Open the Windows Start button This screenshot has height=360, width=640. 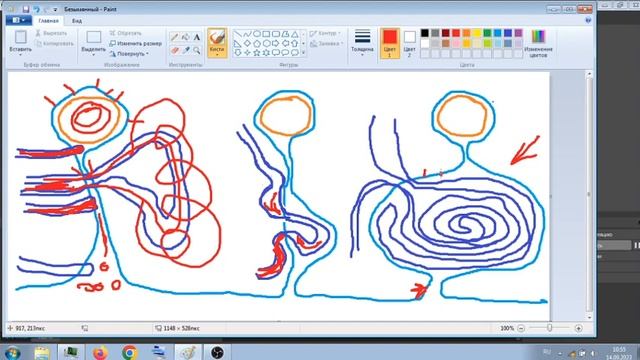point(12,352)
